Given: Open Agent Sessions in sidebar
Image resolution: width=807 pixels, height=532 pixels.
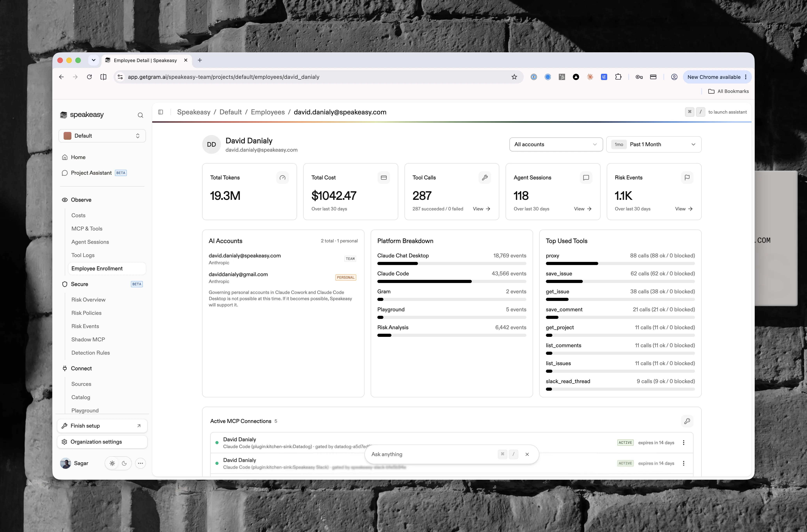Looking at the screenshot, I should [90, 242].
